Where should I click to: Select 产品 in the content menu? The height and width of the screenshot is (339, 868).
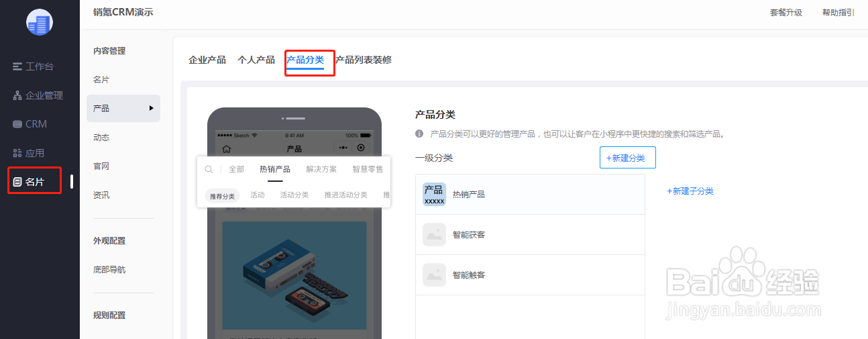(123, 108)
